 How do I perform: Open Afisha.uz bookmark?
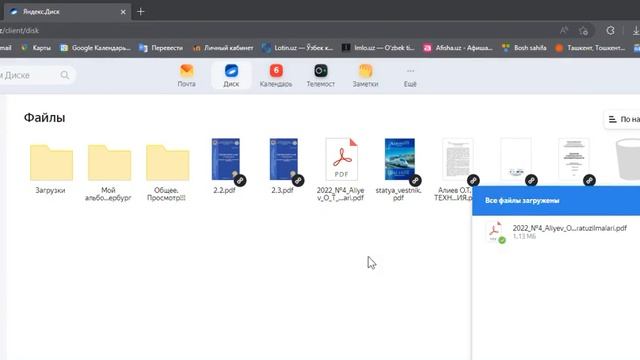click(x=458, y=48)
